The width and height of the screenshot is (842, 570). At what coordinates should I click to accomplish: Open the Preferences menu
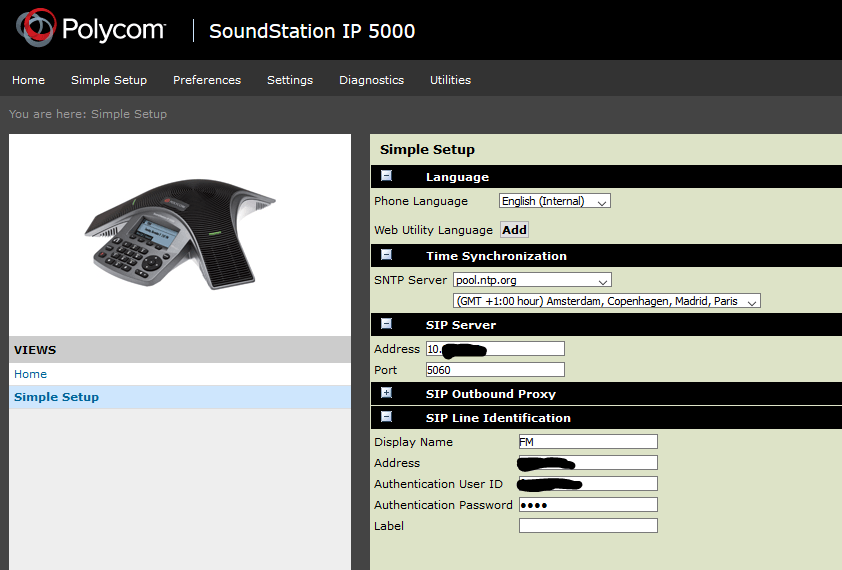pyautogui.click(x=207, y=80)
